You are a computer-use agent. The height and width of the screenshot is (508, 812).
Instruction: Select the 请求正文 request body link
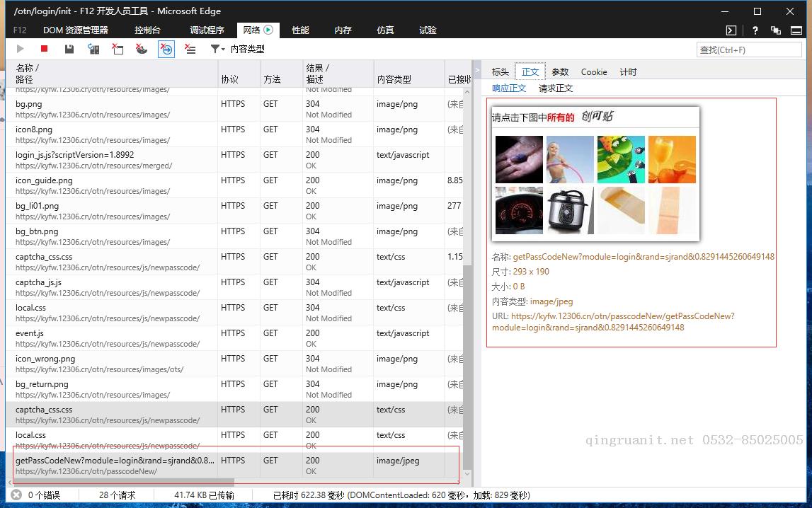(x=556, y=88)
